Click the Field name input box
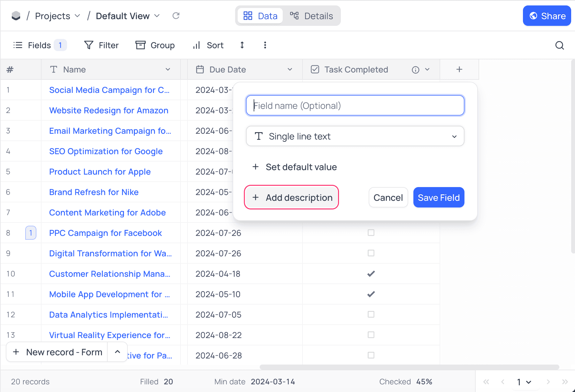This screenshot has height=392, width=575. [x=355, y=106]
